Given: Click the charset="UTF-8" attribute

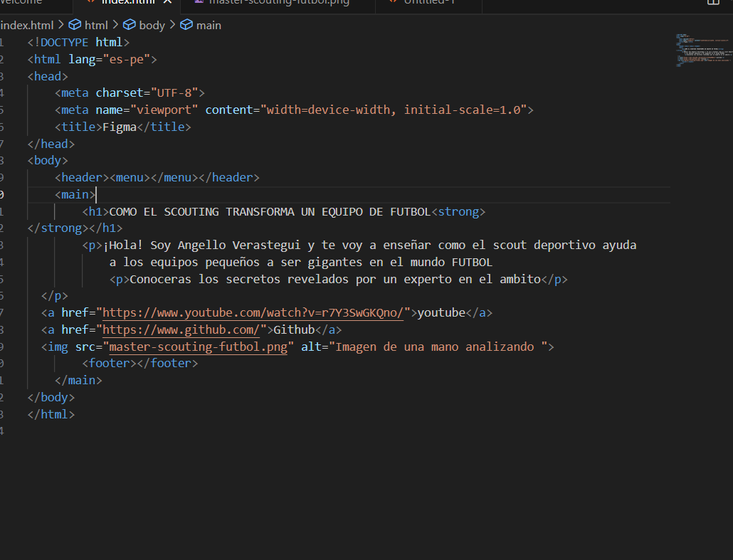Looking at the screenshot, I should pos(147,93).
